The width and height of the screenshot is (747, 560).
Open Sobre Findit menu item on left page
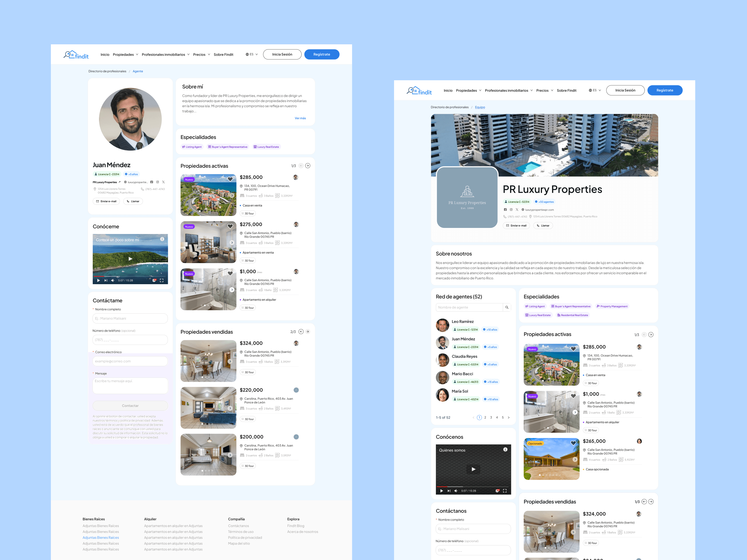click(x=223, y=55)
